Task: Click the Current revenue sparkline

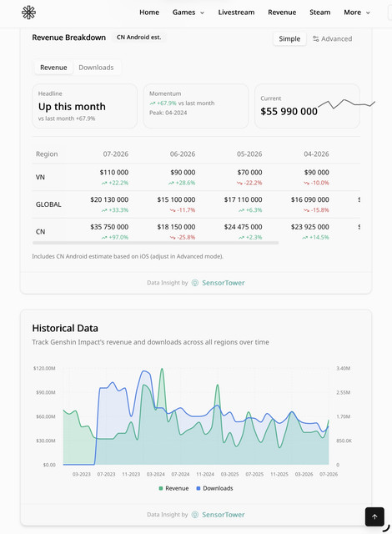Action: [x=346, y=103]
